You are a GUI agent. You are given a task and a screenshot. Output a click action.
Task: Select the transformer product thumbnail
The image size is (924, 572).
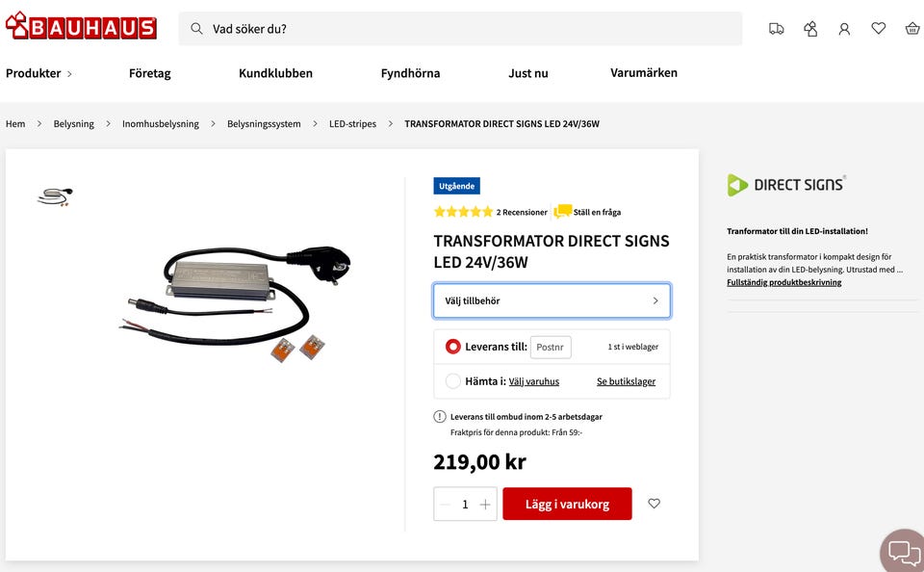[x=56, y=197]
